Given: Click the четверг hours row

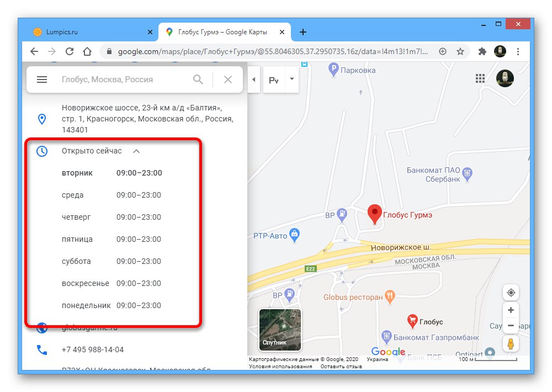Looking at the screenshot, I should pyautogui.click(x=112, y=218).
